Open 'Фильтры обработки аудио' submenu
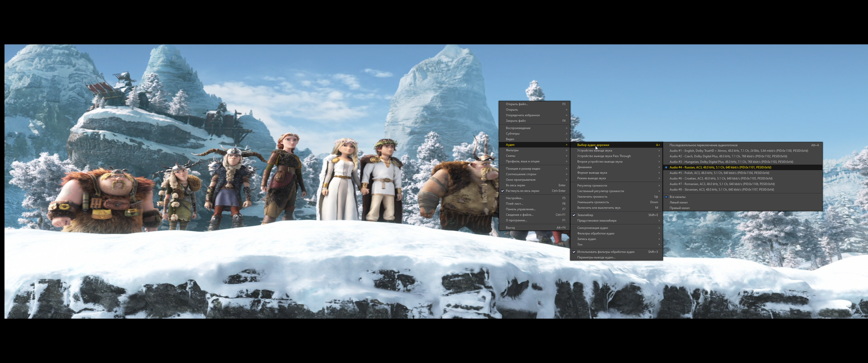The image size is (868, 363). (616, 233)
